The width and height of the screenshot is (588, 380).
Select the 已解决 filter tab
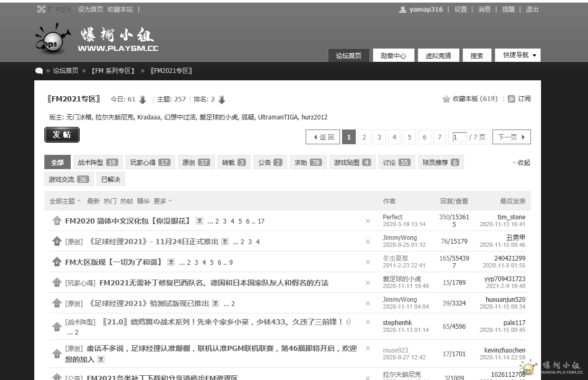pyautogui.click(x=111, y=179)
